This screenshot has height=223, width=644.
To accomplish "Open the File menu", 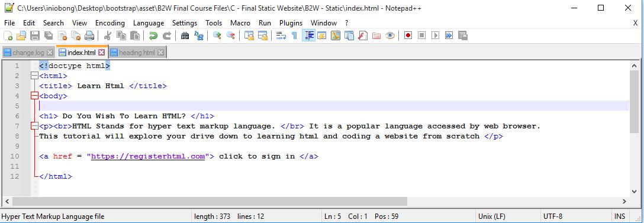I will (9, 23).
